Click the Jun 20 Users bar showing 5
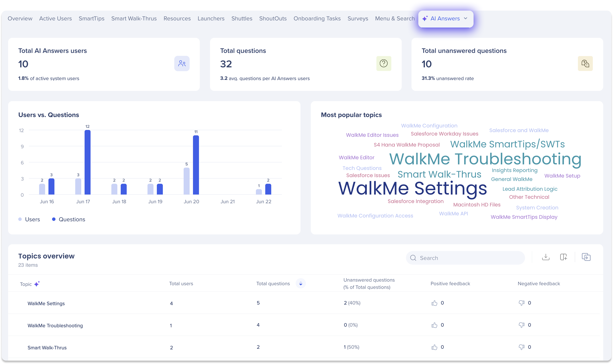The width and height of the screenshot is (613, 364). click(187, 181)
